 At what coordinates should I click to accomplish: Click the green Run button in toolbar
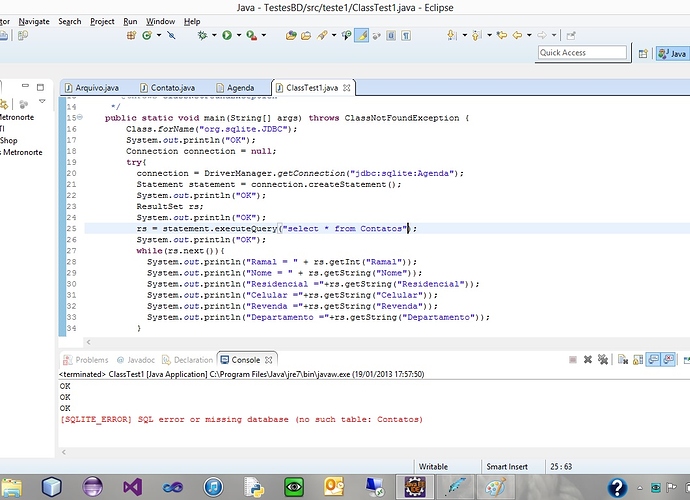click(227, 35)
